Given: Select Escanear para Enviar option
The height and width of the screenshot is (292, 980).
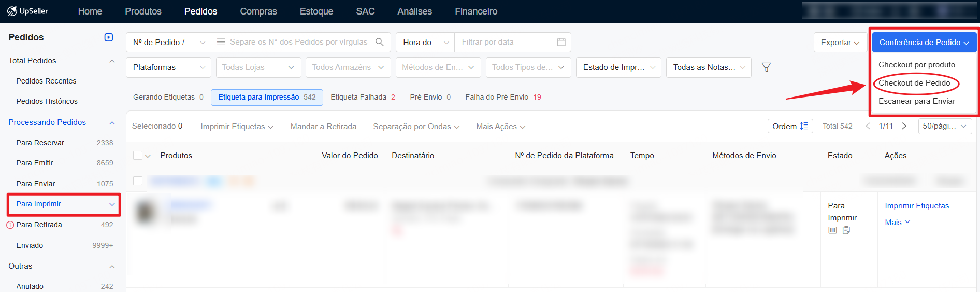Looking at the screenshot, I should [917, 101].
